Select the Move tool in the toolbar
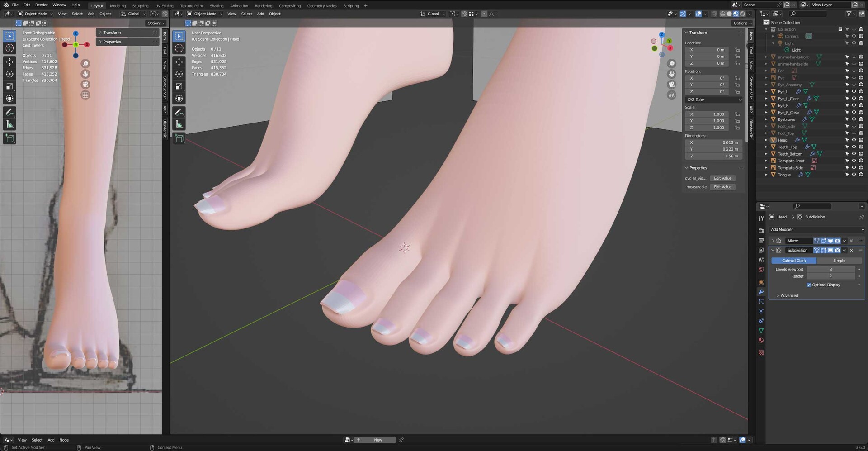868x451 pixels. pyautogui.click(x=9, y=62)
